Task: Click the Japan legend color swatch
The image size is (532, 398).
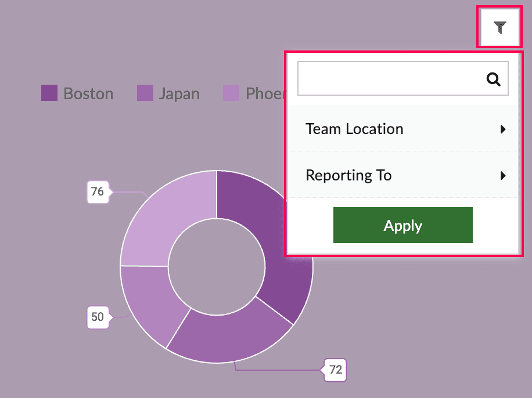Action: (x=145, y=93)
